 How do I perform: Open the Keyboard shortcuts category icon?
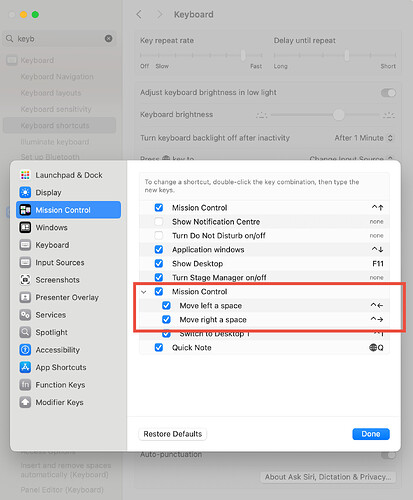coord(25,245)
